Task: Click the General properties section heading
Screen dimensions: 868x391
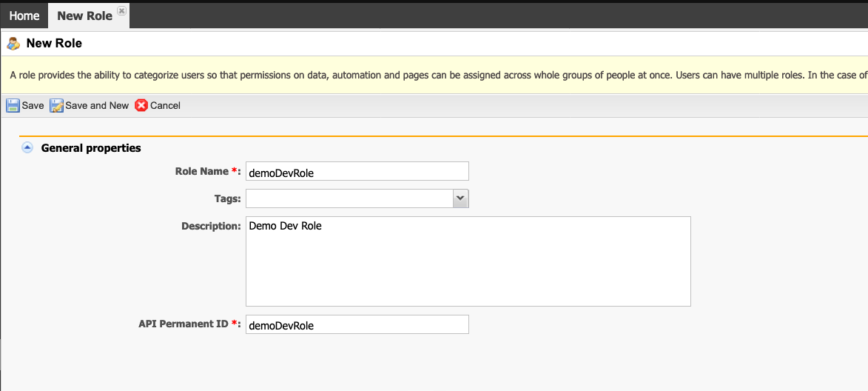Action: (91, 148)
